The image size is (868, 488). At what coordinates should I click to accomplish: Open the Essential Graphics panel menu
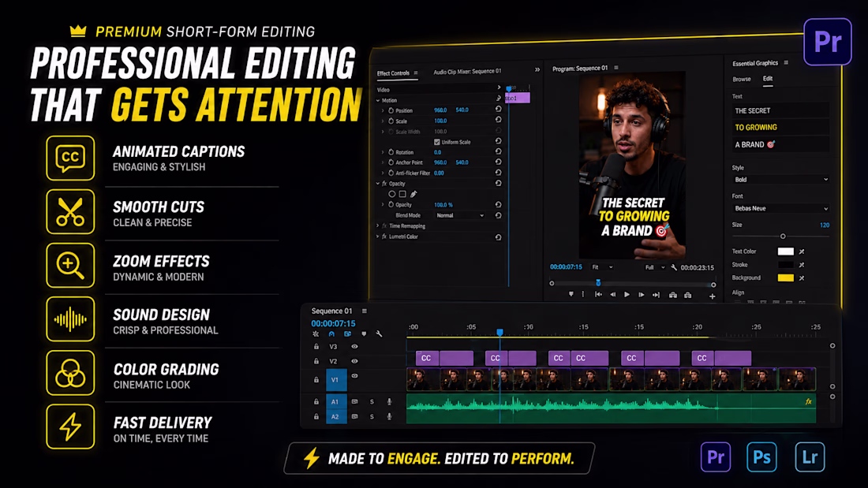click(x=786, y=63)
